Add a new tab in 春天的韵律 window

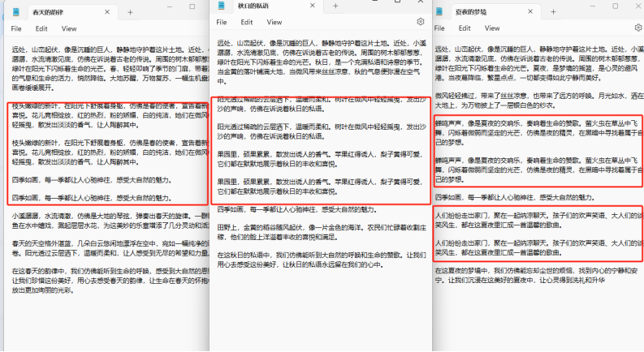(130, 12)
